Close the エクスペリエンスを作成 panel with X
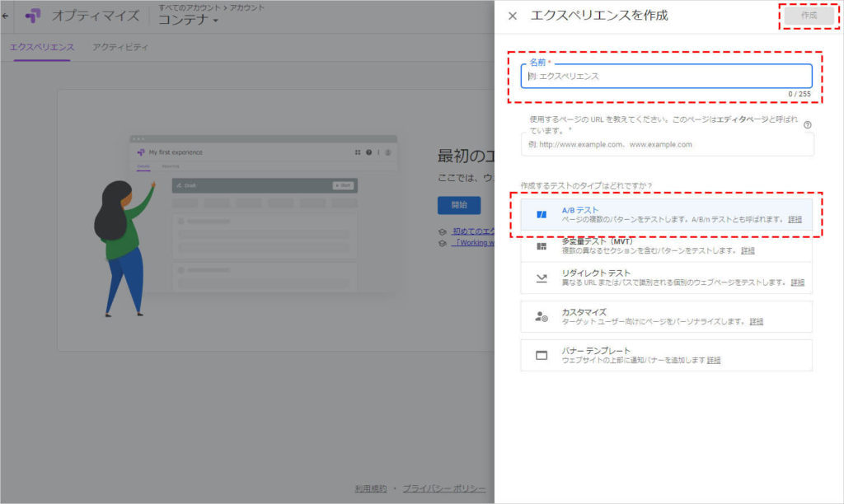 click(x=513, y=16)
